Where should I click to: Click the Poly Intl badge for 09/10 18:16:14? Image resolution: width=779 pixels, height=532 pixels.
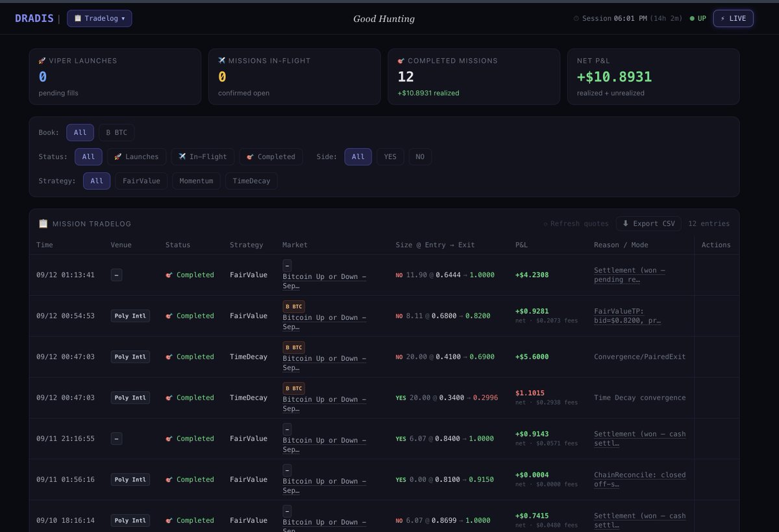click(x=130, y=520)
